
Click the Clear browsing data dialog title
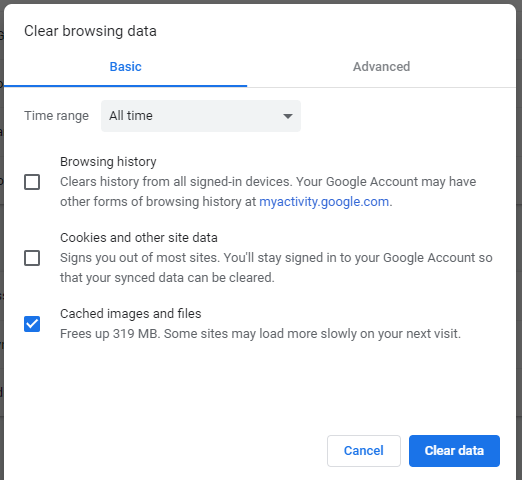(90, 31)
